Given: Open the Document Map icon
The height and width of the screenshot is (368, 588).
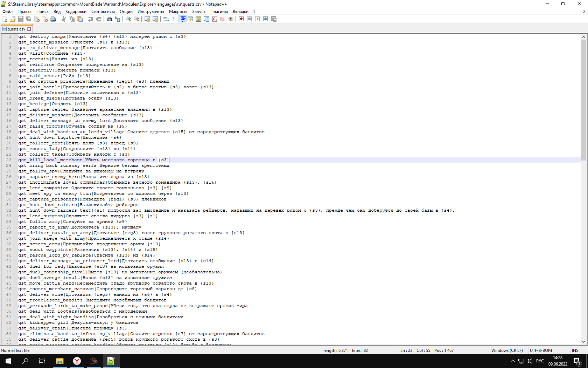Looking at the screenshot, I should coord(198,19).
